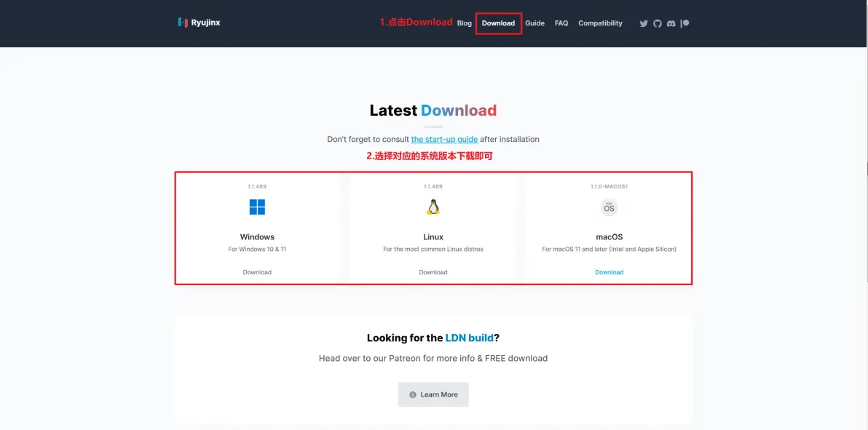The height and width of the screenshot is (430, 868).
Task: Click the Patreon info sentence
Action: tap(433, 359)
